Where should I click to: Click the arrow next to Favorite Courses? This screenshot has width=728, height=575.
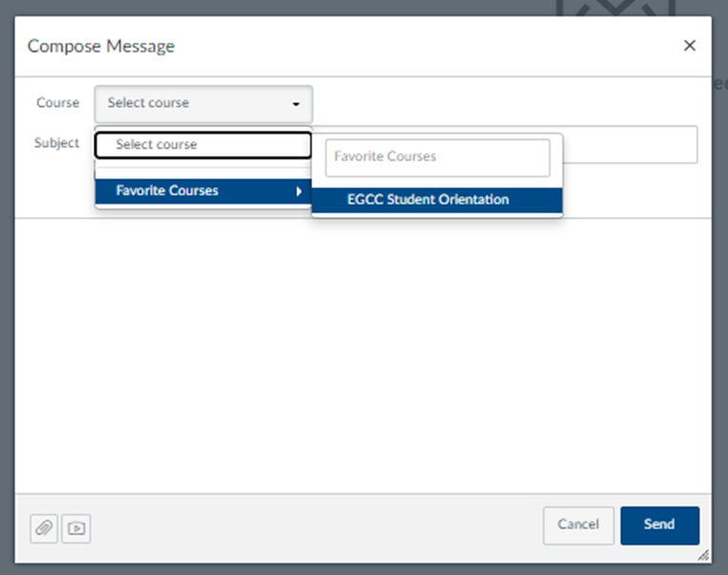click(x=299, y=192)
